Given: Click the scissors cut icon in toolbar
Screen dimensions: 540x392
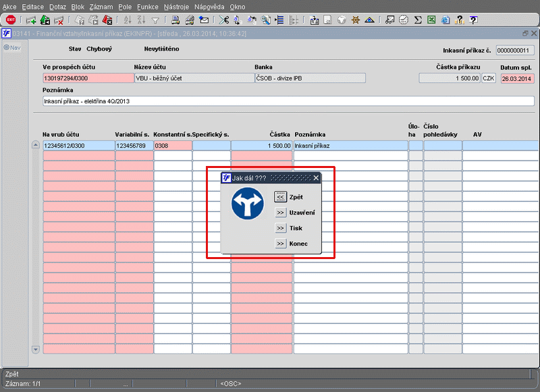Looking at the screenshot, I should [225, 20].
